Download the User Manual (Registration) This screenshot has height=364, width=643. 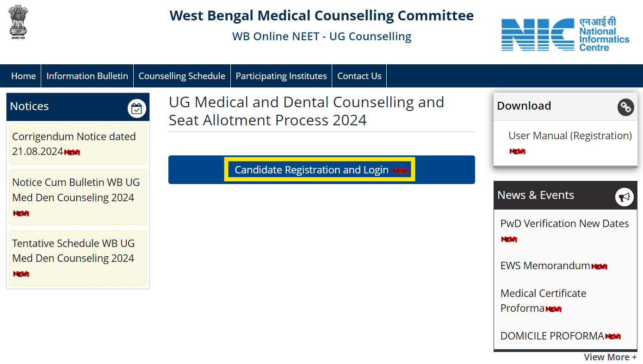pyautogui.click(x=570, y=136)
